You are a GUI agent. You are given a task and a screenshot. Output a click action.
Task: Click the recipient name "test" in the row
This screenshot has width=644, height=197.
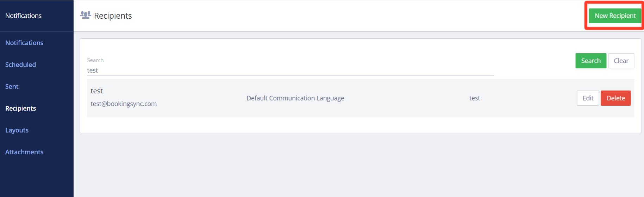pos(96,91)
